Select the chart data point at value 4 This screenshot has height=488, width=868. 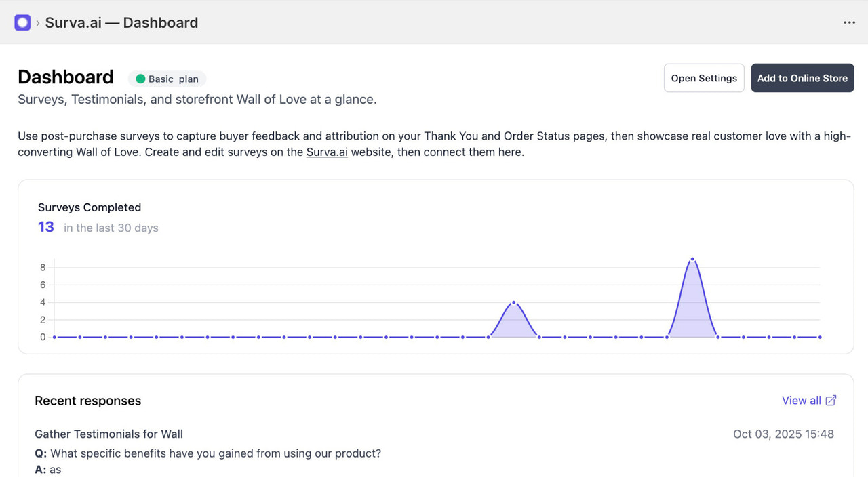tap(514, 302)
